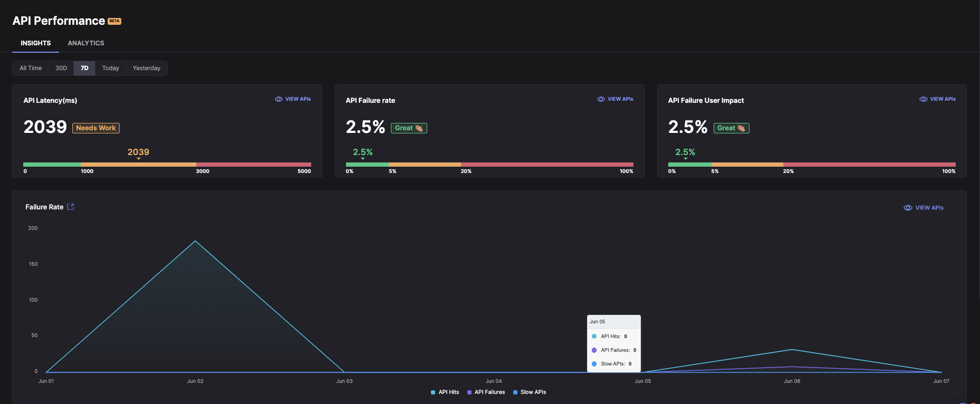Select the 30D time range
The image size is (980, 404).
(x=61, y=68)
